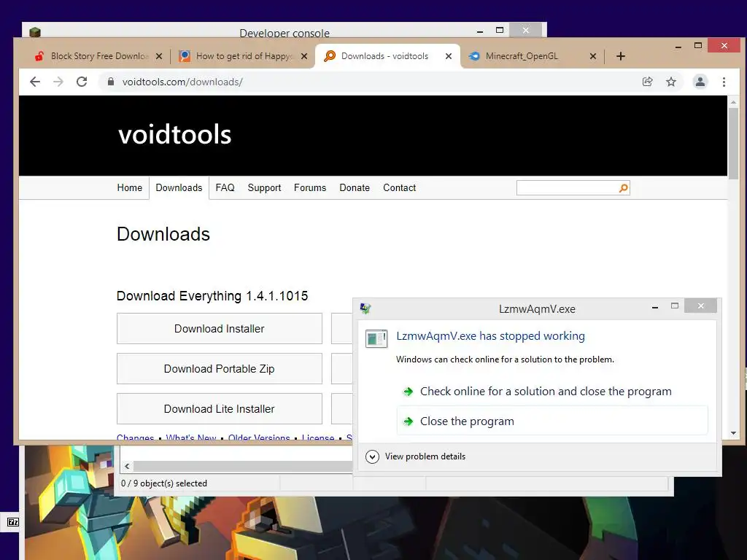
Task: Choose Close the program option
Action: click(x=552, y=421)
